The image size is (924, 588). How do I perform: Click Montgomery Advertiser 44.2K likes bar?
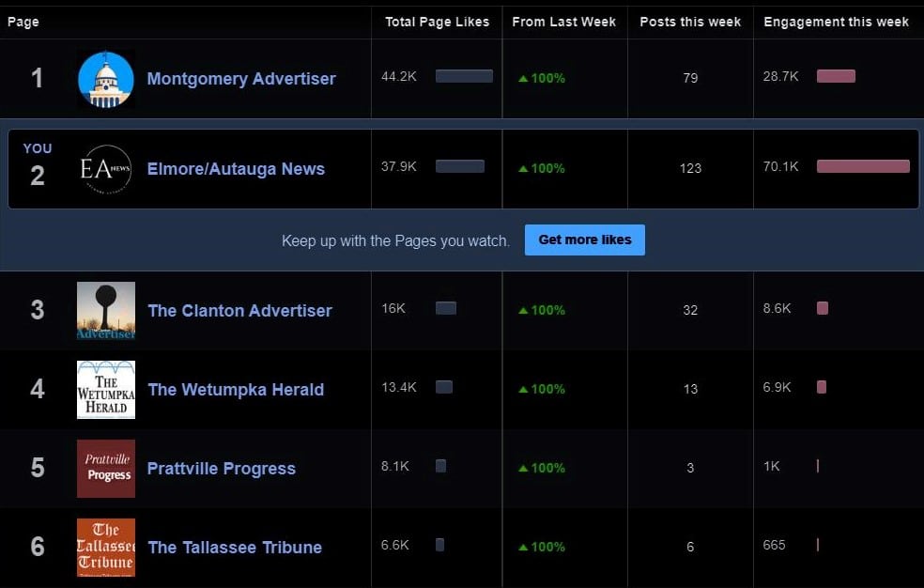(x=464, y=76)
